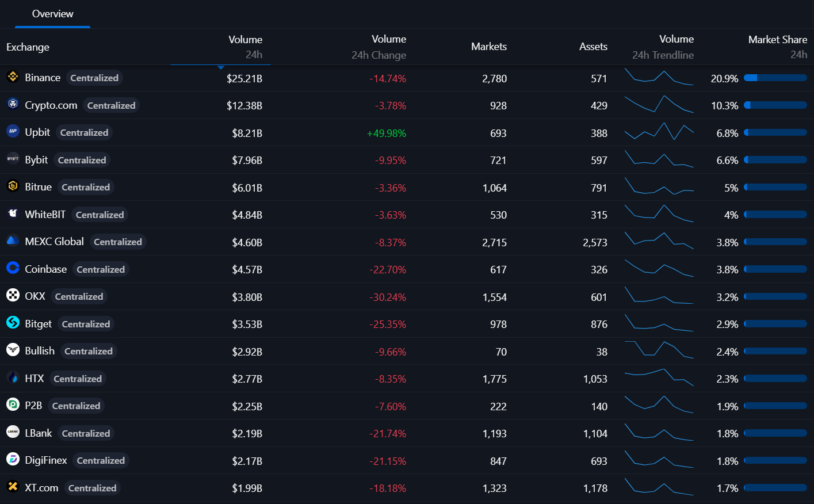The image size is (814, 504).
Task: Open the Upbit exchange link
Action: [37, 132]
